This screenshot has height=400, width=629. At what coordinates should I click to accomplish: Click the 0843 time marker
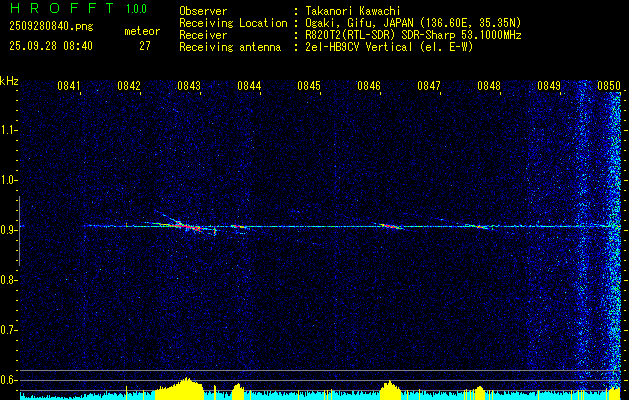point(189,86)
